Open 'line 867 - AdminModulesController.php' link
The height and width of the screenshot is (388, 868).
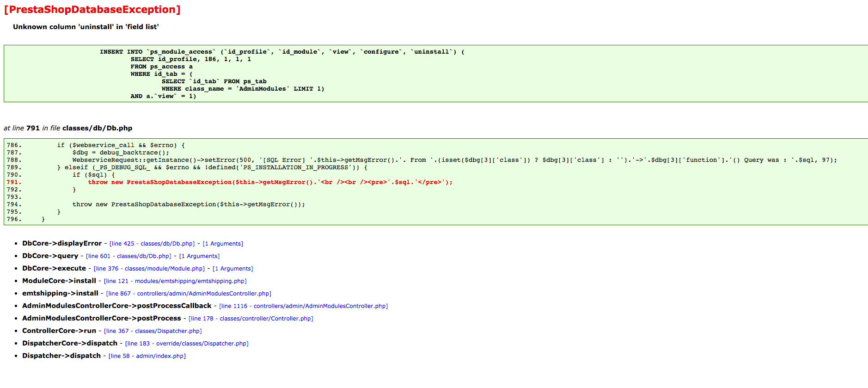click(189, 294)
